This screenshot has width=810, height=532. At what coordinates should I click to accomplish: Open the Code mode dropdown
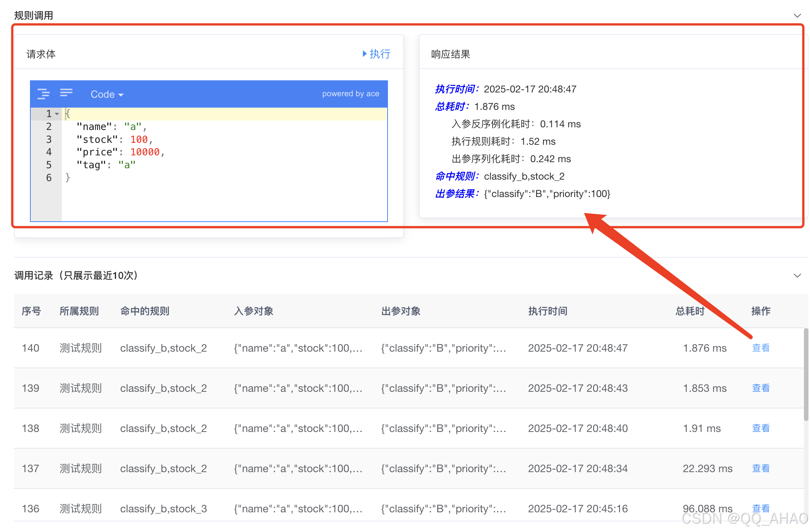pyautogui.click(x=107, y=94)
